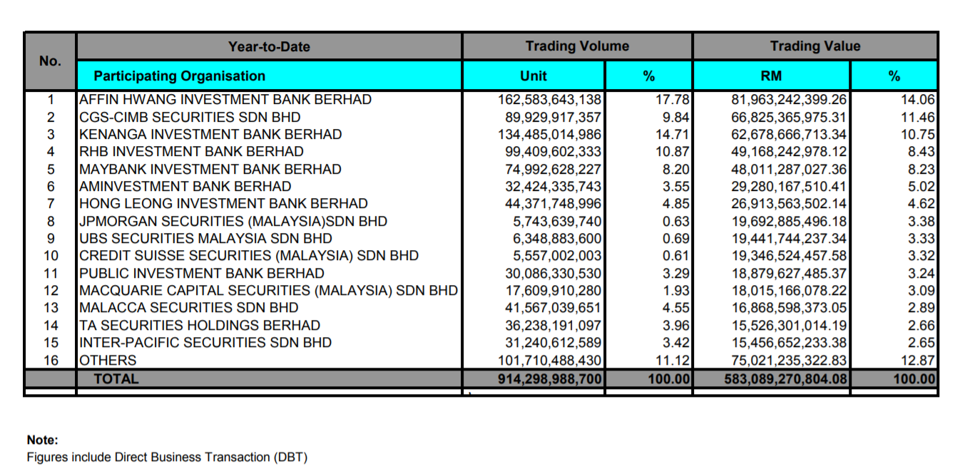This screenshot has width=980, height=476.
Task: Click CREDIT SUISSE SECURITIES (MALAYSIA) SDN BHD
Action: tap(249, 255)
